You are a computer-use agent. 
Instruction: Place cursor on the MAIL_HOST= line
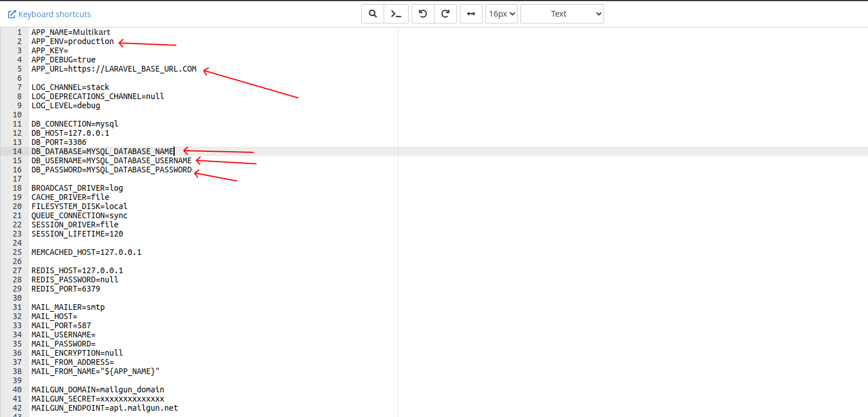click(54, 316)
